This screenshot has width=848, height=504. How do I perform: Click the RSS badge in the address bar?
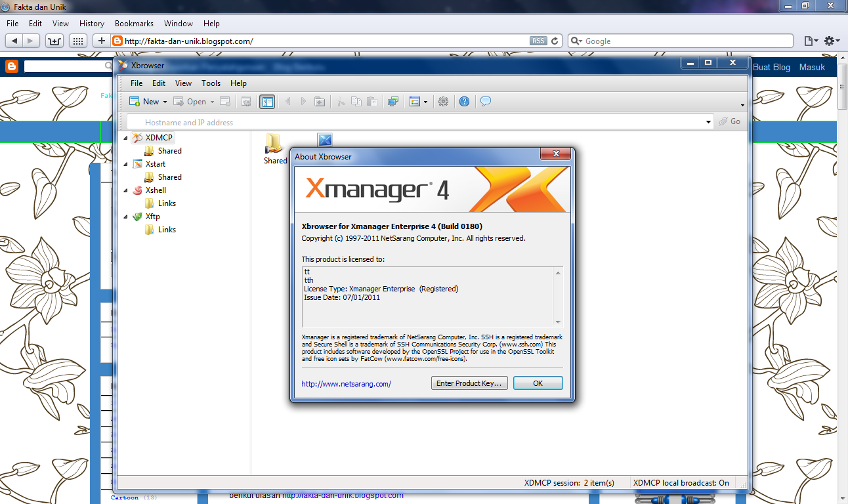[538, 41]
